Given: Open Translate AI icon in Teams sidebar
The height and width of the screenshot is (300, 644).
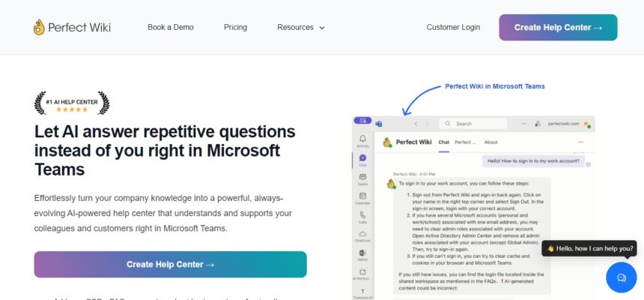Looking at the screenshot, I should pyautogui.click(x=362, y=293).
